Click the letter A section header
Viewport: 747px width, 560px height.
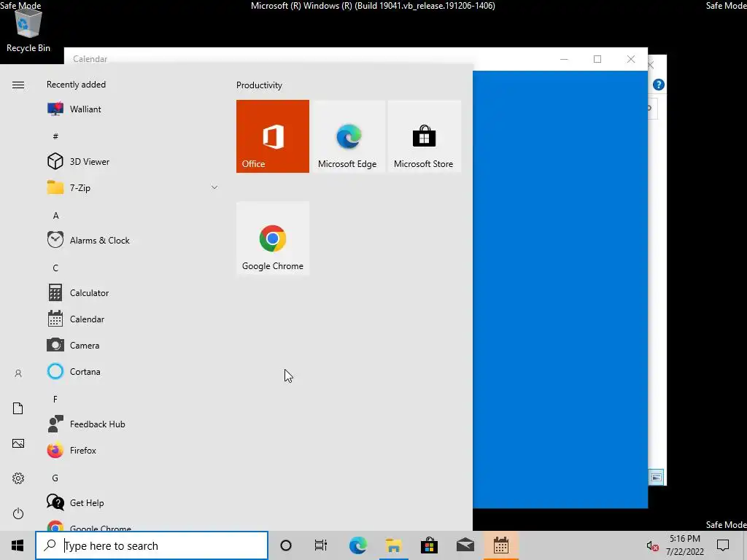[x=55, y=216]
